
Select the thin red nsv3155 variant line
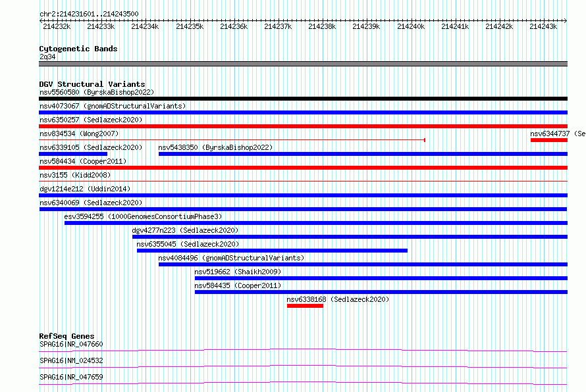(x=303, y=182)
